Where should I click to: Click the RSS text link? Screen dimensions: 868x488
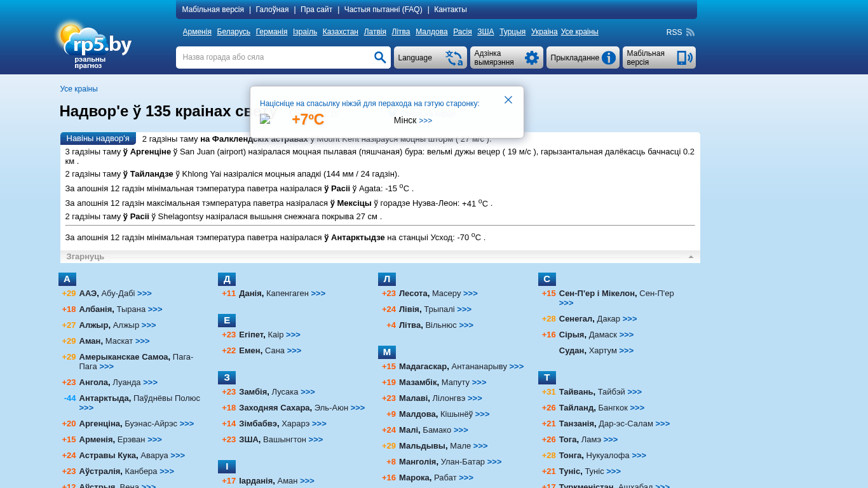tap(674, 32)
